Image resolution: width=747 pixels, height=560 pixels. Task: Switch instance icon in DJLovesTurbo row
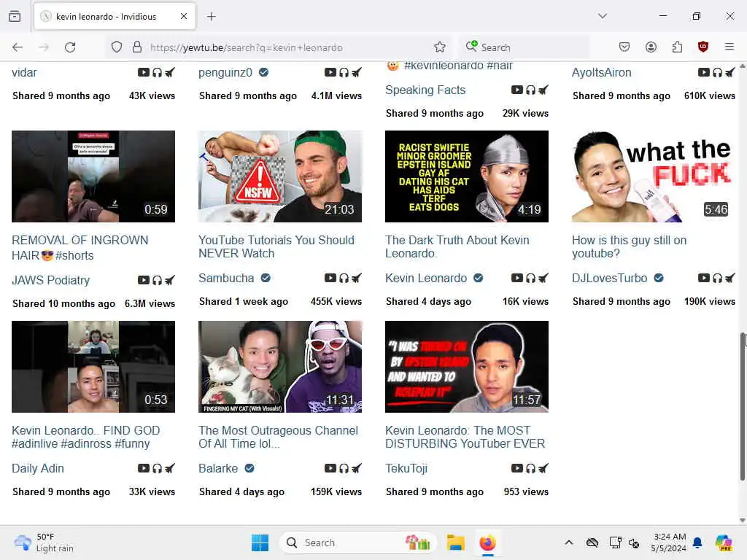click(x=730, y=278)
